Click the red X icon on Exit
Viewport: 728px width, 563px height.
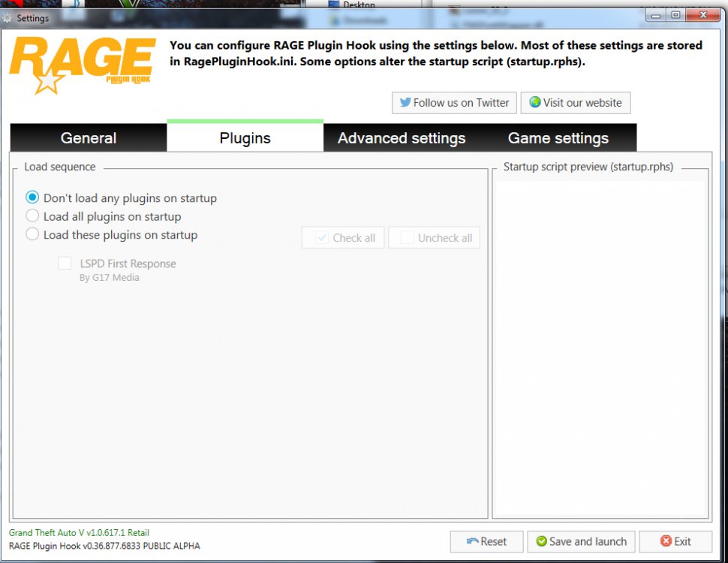click(666, 541)
